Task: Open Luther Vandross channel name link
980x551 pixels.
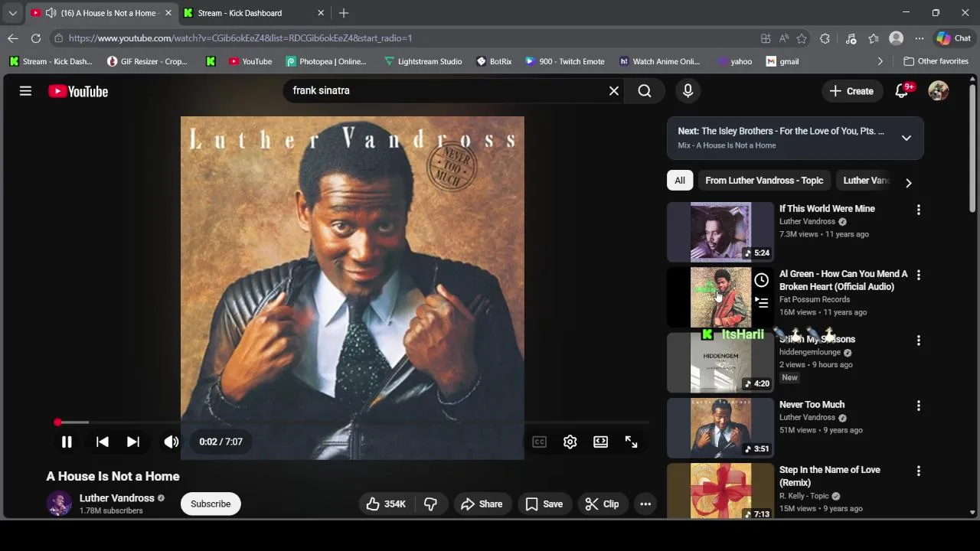Action: tap(116, 497)
